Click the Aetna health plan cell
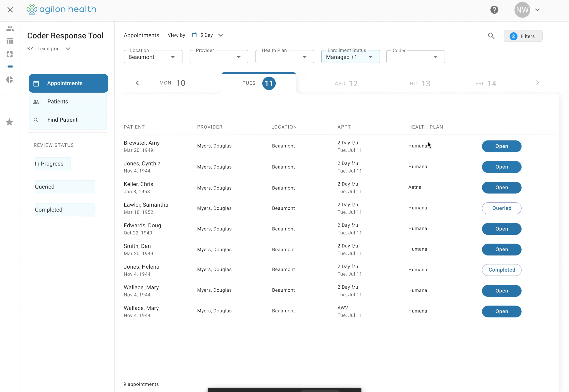The height and width of the screenshot is (392, 569). [x=414, y=187]
